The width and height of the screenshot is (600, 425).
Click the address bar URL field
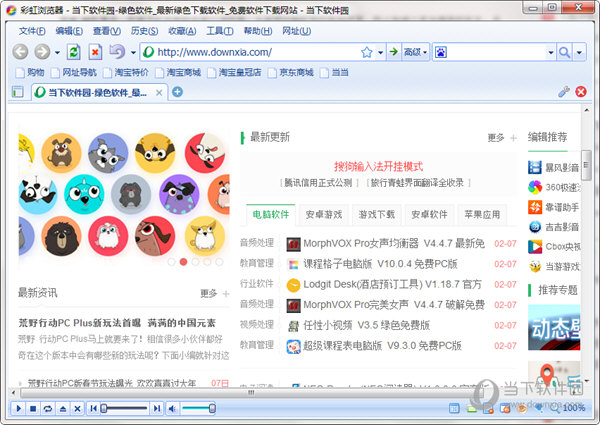tap(251, 52)
